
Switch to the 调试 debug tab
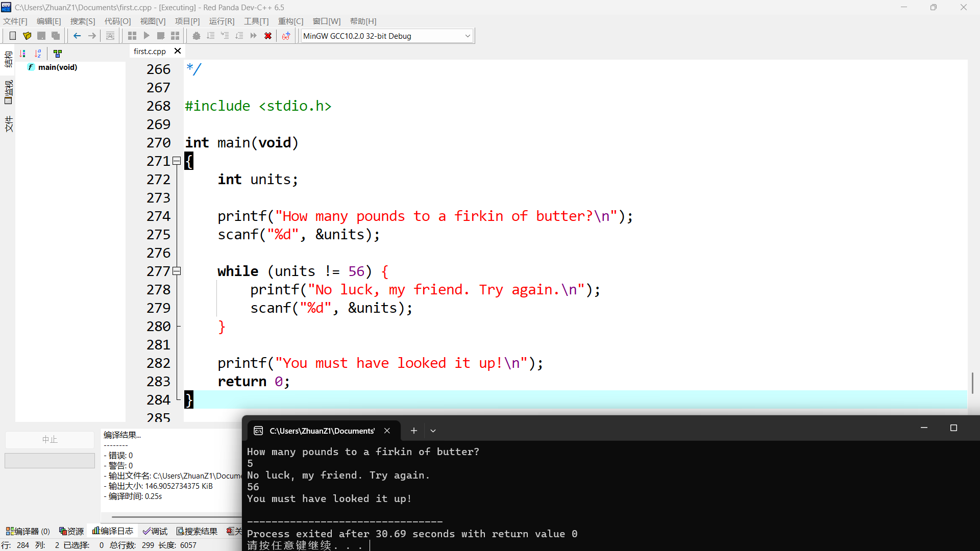click(x=155, y=531)
